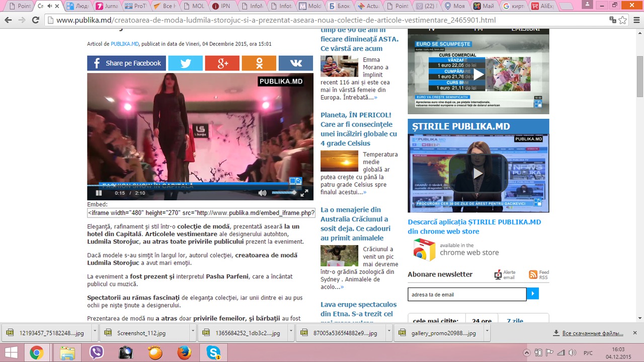Click the translate page icon
644x362 pixels.
pyautogui.click(x=612, y=20)
